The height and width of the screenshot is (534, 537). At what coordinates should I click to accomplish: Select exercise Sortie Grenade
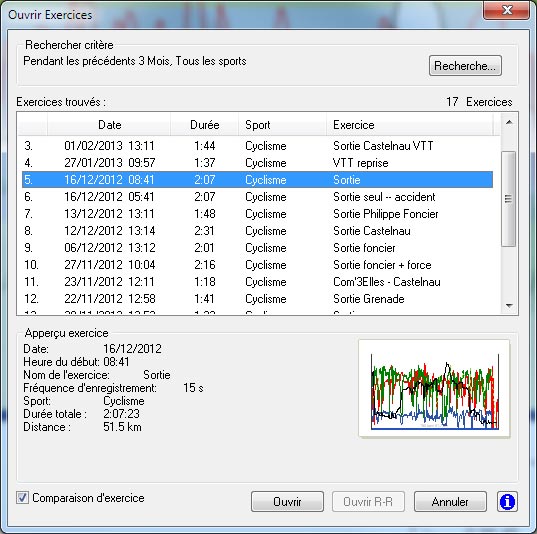pyautogui.click(x=369, y=299)
